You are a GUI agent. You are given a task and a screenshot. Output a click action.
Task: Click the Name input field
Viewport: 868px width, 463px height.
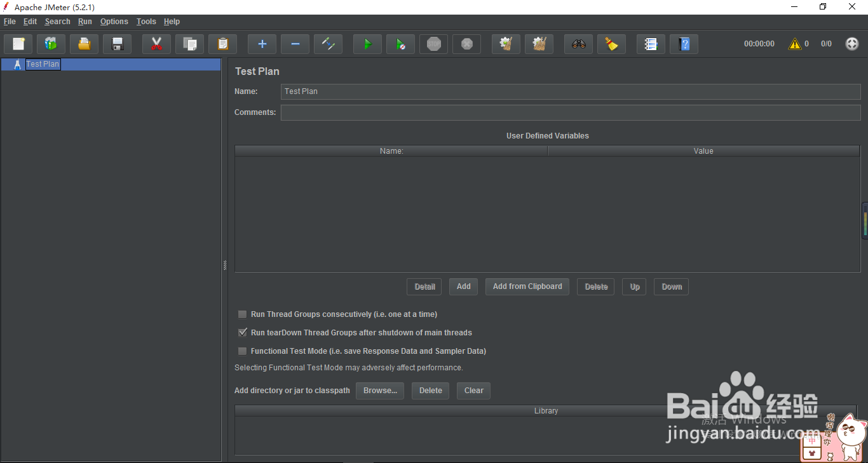(x=571, y=91)
